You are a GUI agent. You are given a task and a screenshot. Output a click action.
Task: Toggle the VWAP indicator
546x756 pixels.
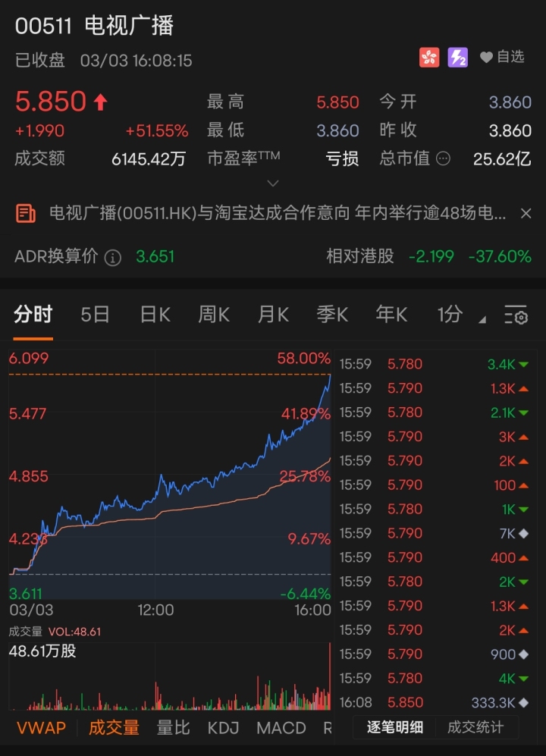[42, 728]
